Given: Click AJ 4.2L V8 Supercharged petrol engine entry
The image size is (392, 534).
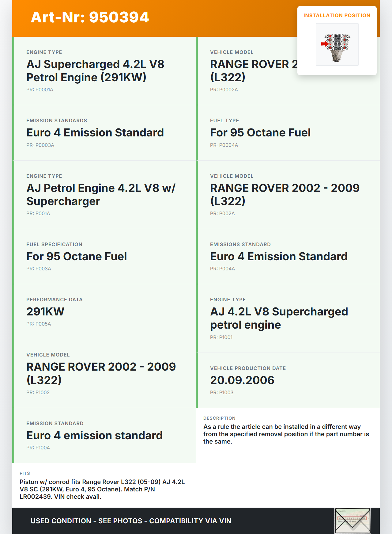Looking at the screenshot, I should pos(279,318).
